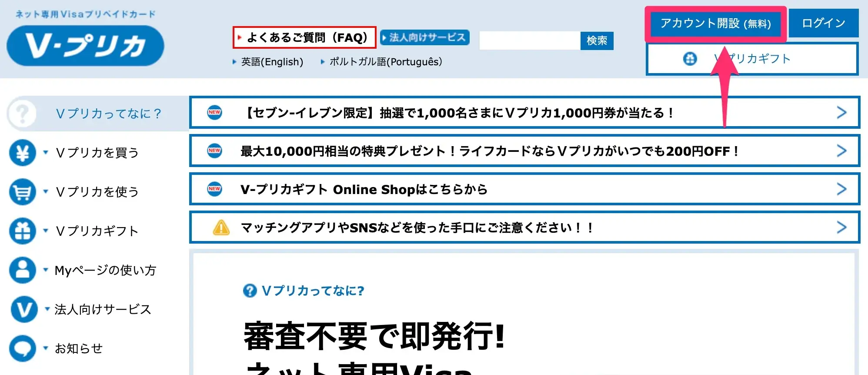Open the Vプリカを使う menu item
Screen dimensions: 868x375
97,192
